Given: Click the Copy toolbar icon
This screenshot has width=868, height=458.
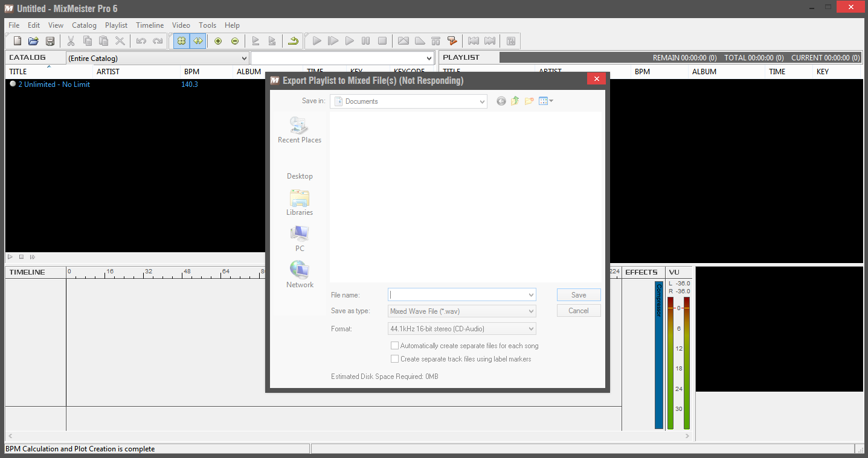Looking at the screenshot, I should point(88,41).
